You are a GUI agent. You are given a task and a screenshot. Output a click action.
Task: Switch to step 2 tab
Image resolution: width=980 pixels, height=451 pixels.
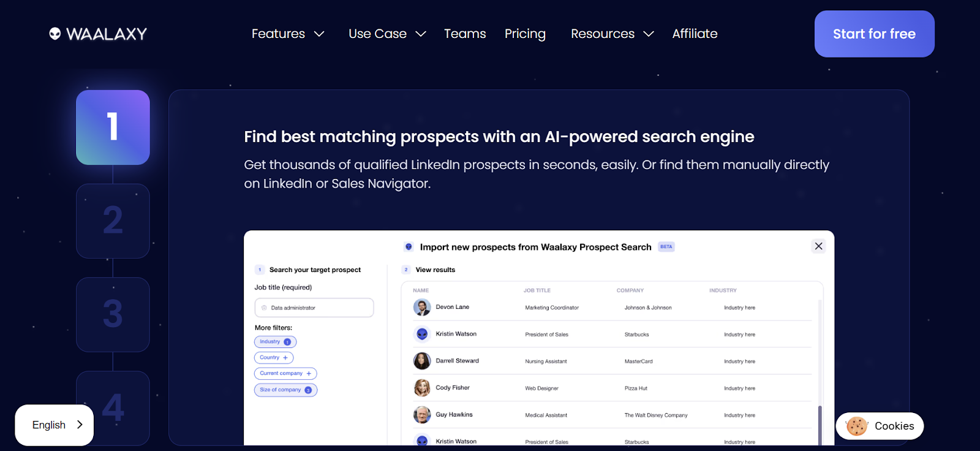pyautogui.click(x=113, y=221)
